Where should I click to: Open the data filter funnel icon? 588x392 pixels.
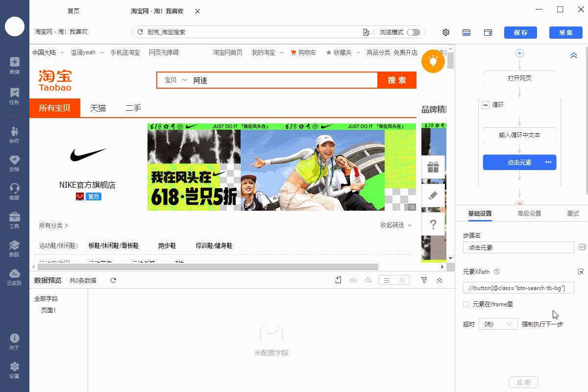pos(424,280)
